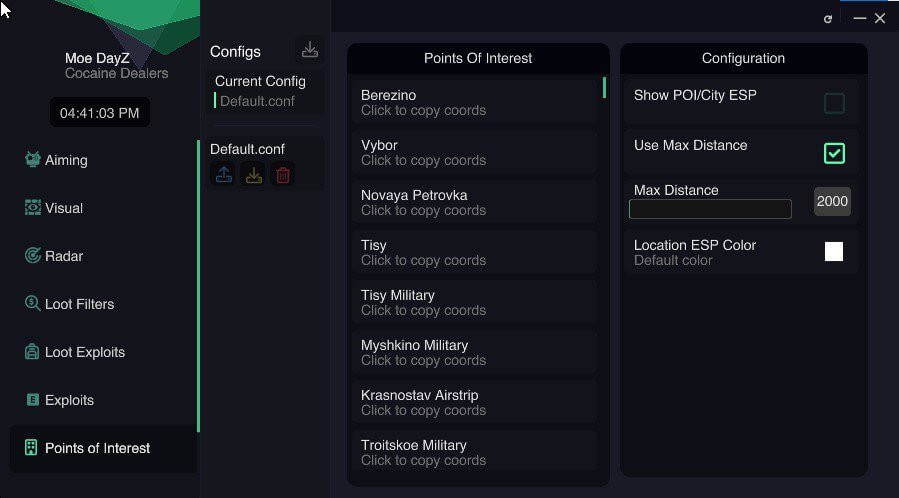The height and width of the screenshot is (498, 899).
Task: Enable the Show POI/City ESP checkbox
Action: pos(834,103)
